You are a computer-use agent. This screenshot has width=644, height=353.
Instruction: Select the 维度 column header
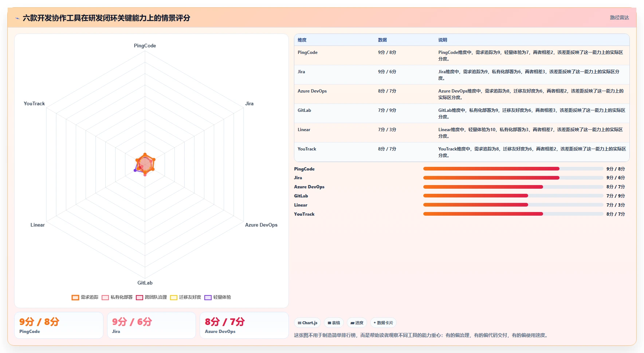[302, 40]
